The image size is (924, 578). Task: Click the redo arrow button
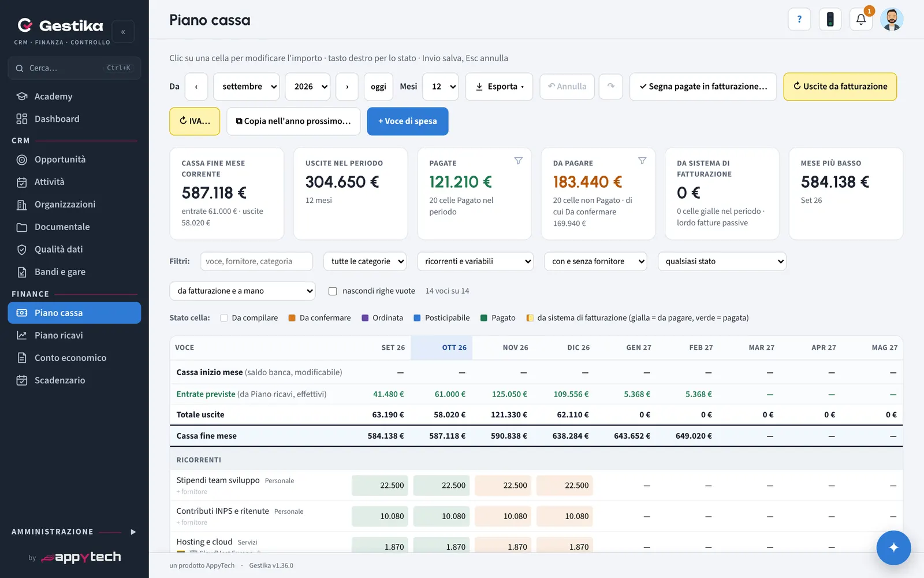(611, 87)
